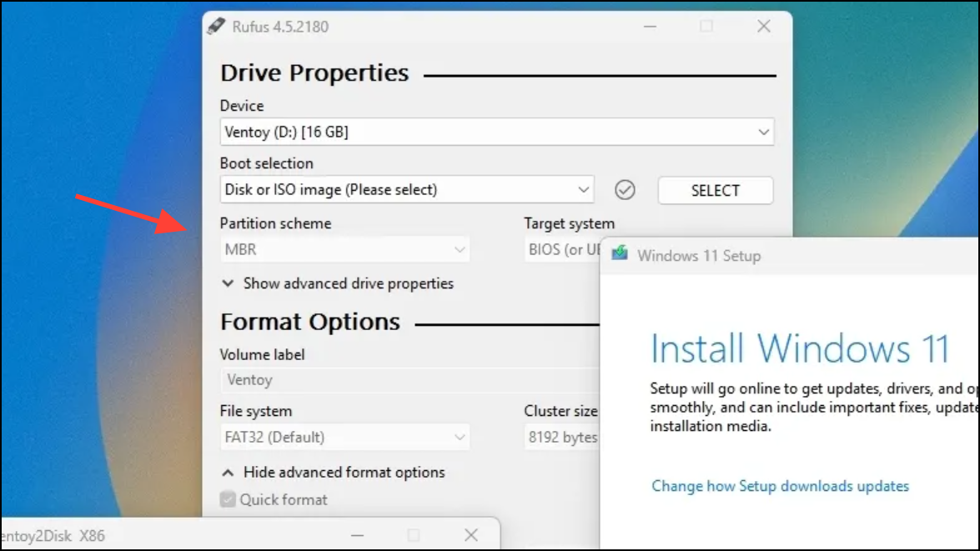Click the File system label
Screen dimensions: 980x551
[256, 412]
